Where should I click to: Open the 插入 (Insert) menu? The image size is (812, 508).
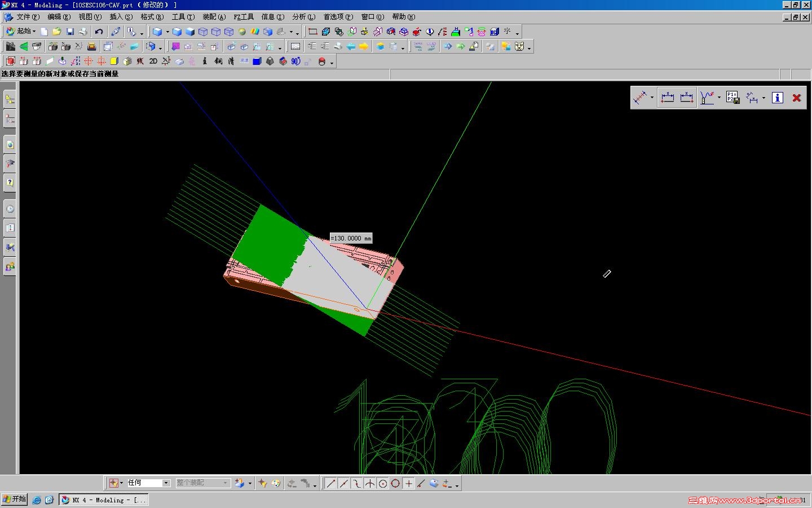coord(121,17)
